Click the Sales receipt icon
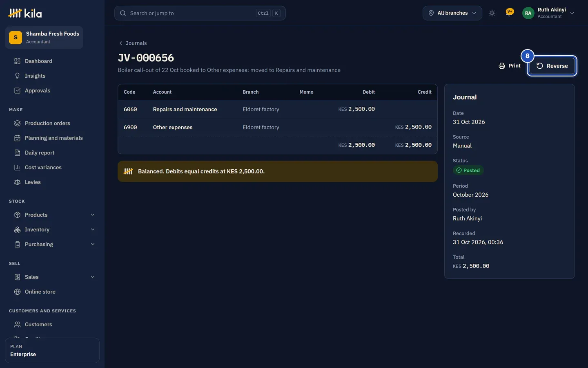 coord(17,277)
